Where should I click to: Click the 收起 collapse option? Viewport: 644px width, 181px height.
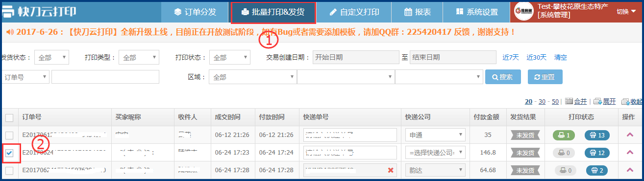click(632, 101)
